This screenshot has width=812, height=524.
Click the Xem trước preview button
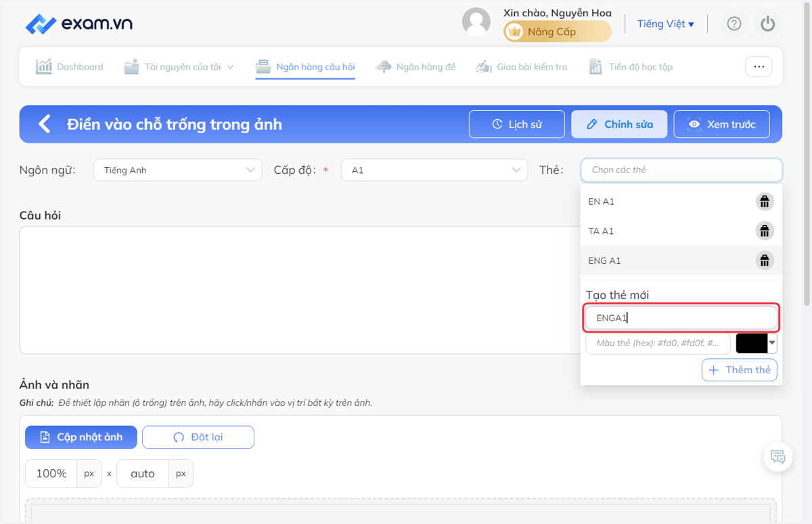(721, 124)
